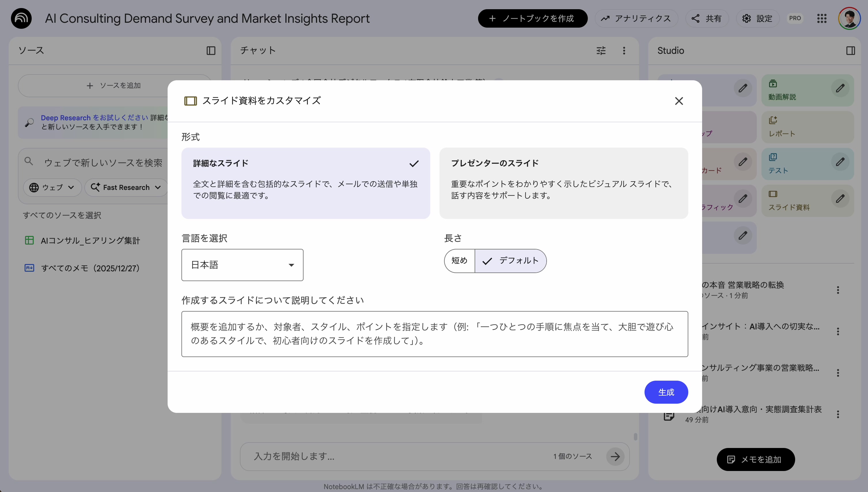Screen dimensions: 868x492
Task: Click the NotebookLM logo in the top-left
Action: coord(21,18)
